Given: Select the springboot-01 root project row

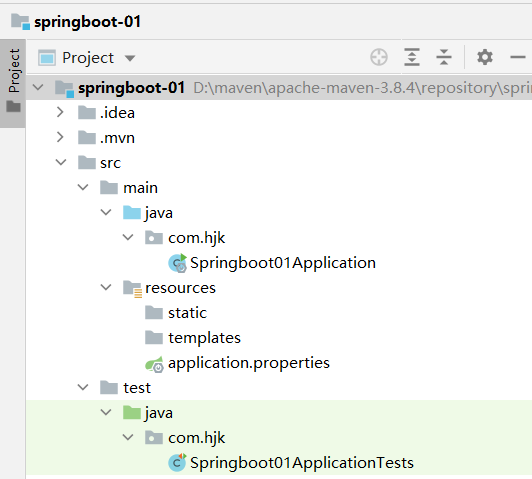Looking at the screenshot, I should 279,88.
